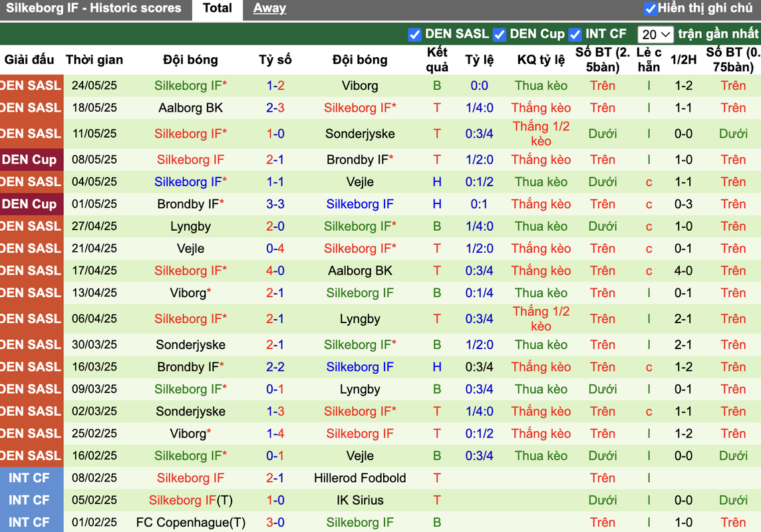Click the 1/2H column header
The image size is (761, 532).
click(683, 60)
